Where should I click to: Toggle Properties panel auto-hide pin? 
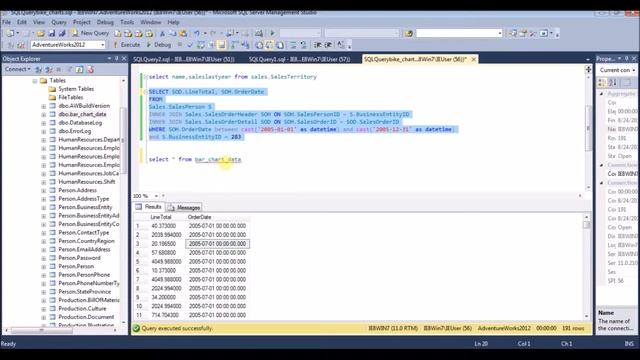click(627, 59)
